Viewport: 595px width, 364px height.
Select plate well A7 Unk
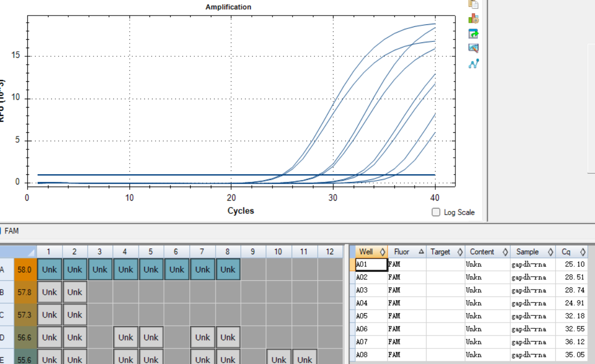(x=203, y=269)
